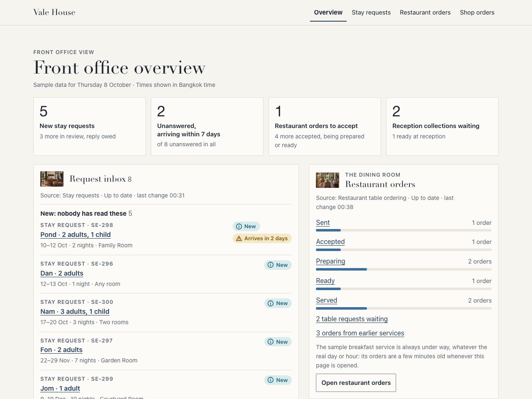The height and width of the screenshot is (399, 532).
Task: Click the Restaurant orders panel heading
Action: click(x=380, y=184)
